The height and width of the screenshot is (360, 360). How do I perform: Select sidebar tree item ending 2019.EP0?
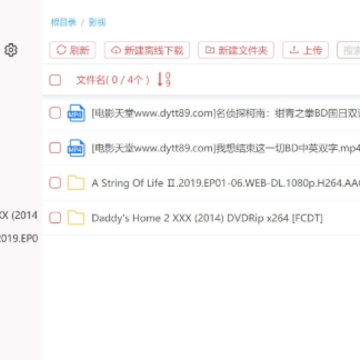(19, 239)
